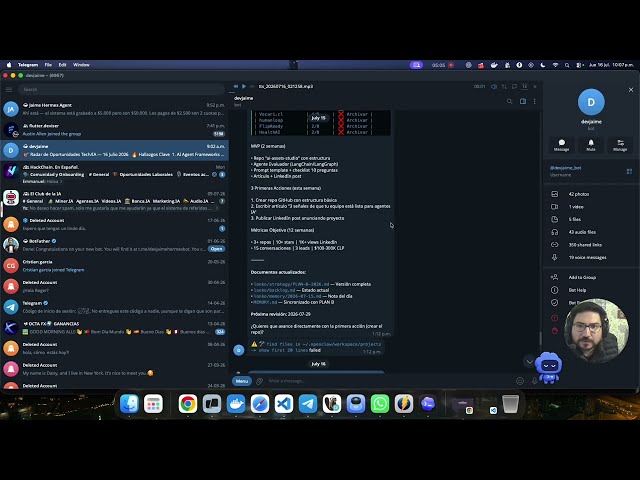This screenshot has height=480, width=640.
Task: Open the File menu
Action: [48, 65]
